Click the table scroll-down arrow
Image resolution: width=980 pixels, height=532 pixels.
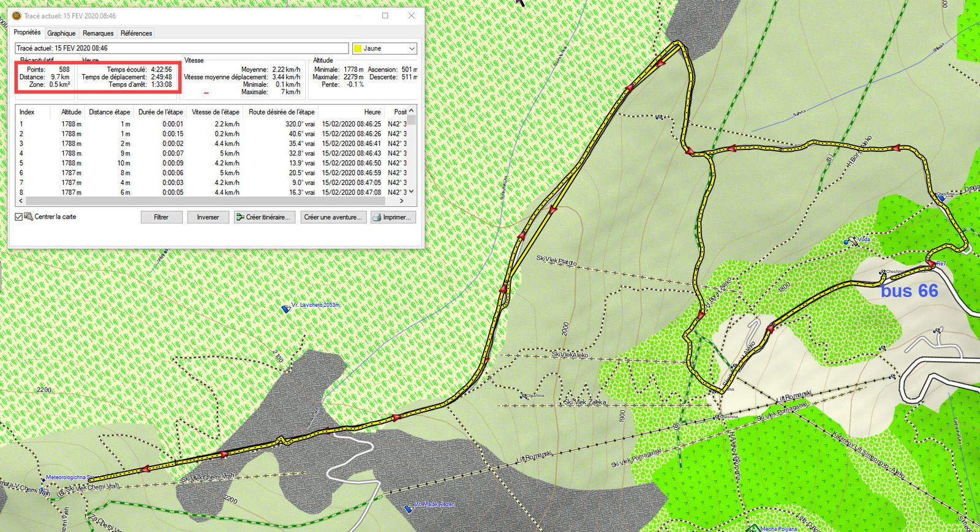pos(412,192)
